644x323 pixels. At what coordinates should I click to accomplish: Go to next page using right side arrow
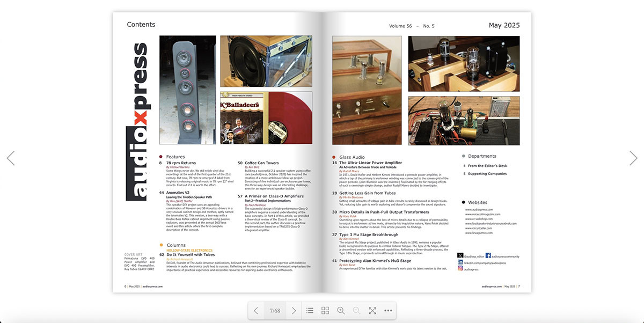tap(633, 158)
